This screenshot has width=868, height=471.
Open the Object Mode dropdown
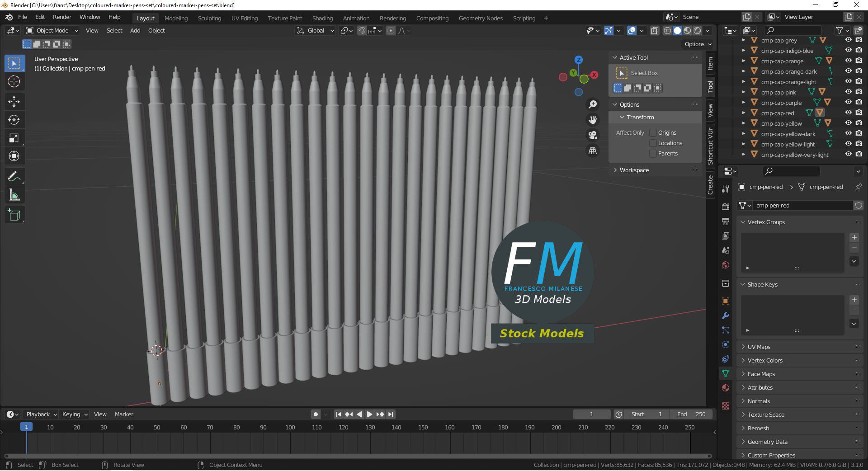point(52,30)
